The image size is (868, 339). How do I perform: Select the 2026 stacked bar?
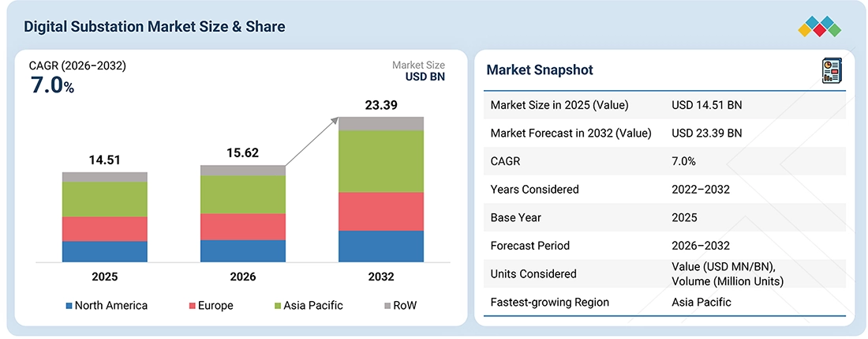[243, 213]
